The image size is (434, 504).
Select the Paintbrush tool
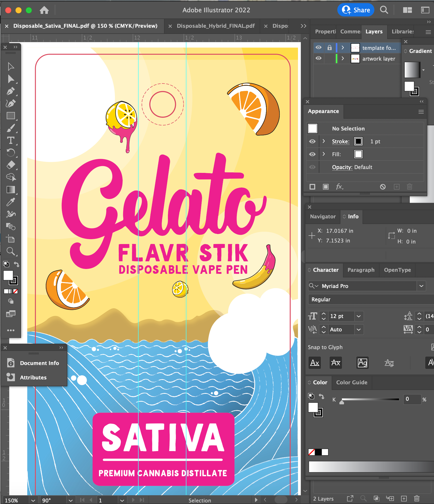click(x=11, y=128)
